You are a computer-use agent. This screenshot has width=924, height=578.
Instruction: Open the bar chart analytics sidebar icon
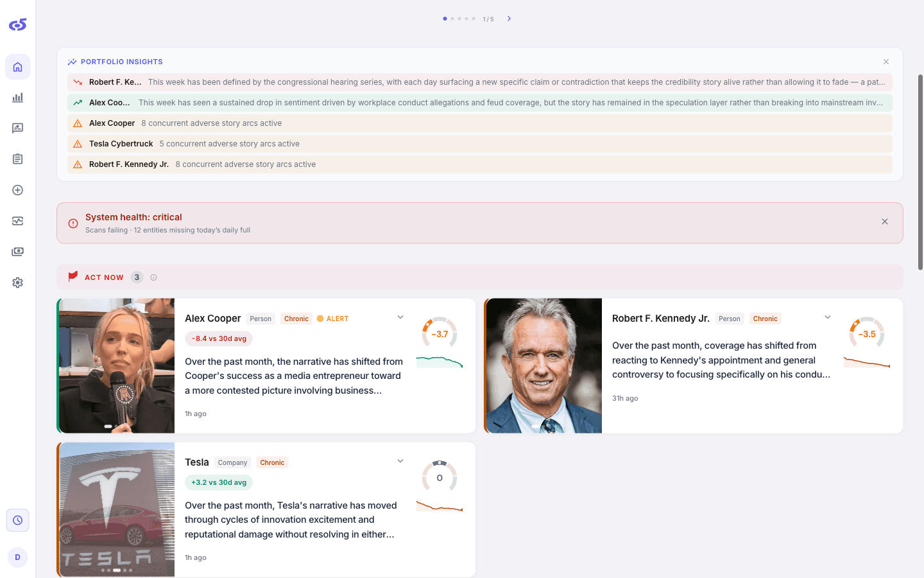click(17, 98)
